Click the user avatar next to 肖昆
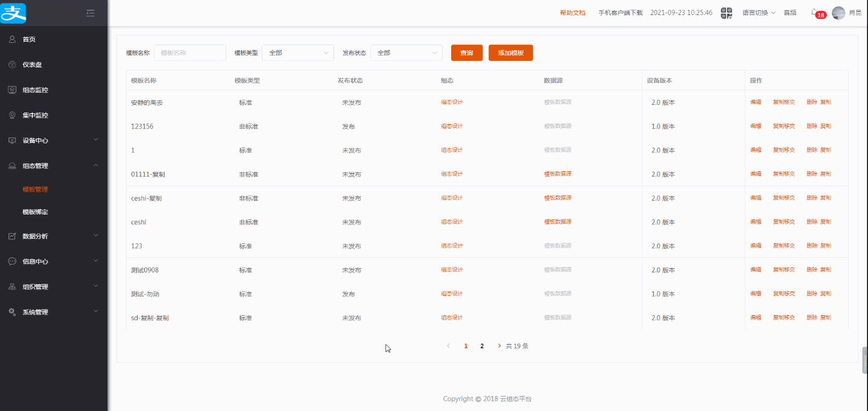Screen dimensions: 868x411 838,13
